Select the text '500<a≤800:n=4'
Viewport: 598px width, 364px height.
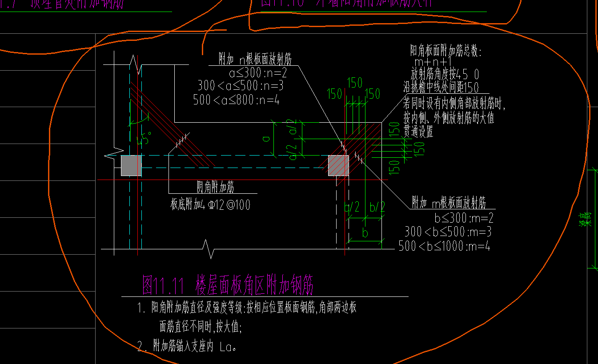tap(236, 100)
